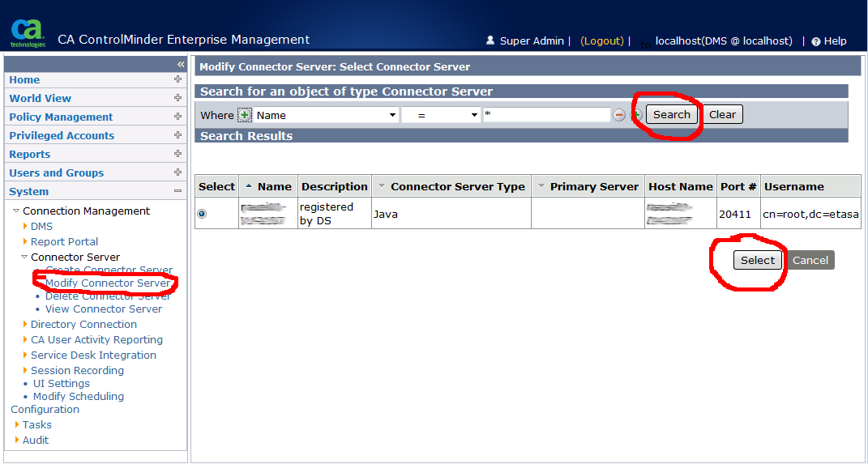Open Modify Scheduling Configuration link
The width and height of the screenshot is (868, 464).
point(67,402)
